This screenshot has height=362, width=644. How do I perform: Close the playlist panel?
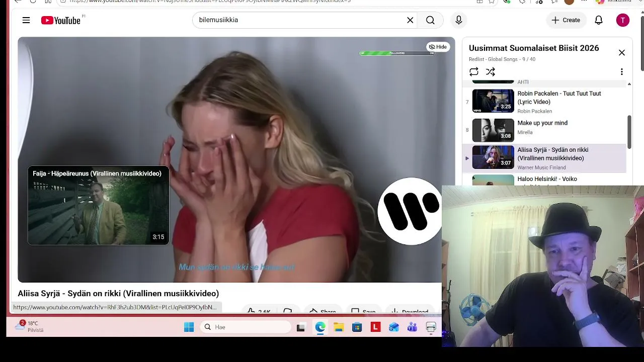coord(622,53)
